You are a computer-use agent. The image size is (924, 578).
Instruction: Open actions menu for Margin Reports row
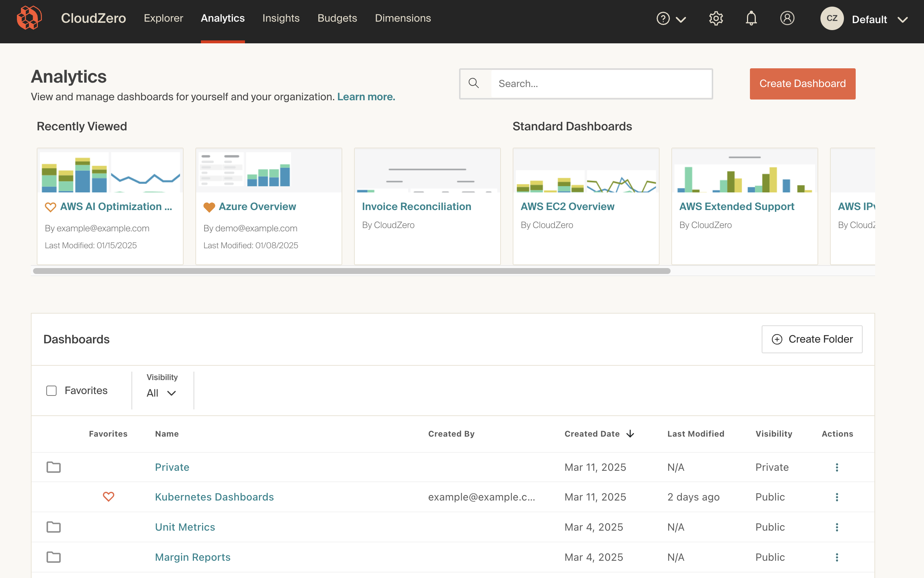click(837, 557)
